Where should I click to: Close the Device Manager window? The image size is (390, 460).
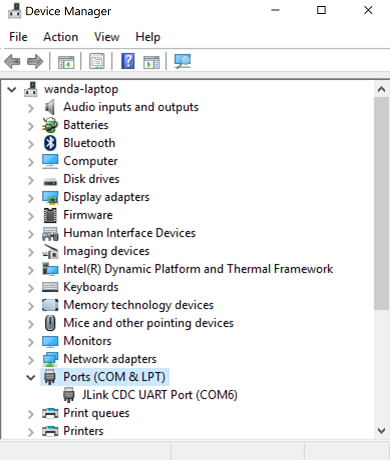point(368,10)
